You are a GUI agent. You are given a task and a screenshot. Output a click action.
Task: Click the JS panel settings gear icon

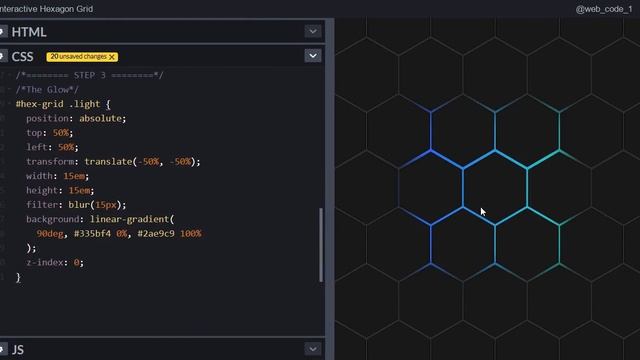pos(2,349)
